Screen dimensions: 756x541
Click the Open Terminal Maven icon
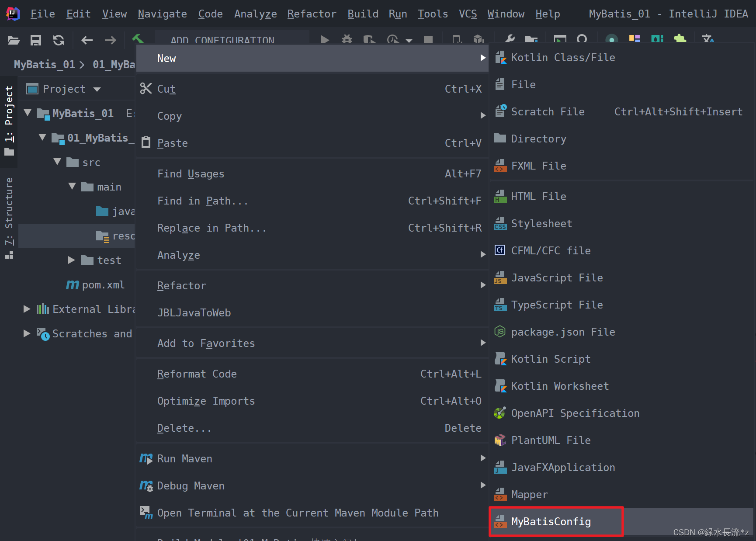146,513
